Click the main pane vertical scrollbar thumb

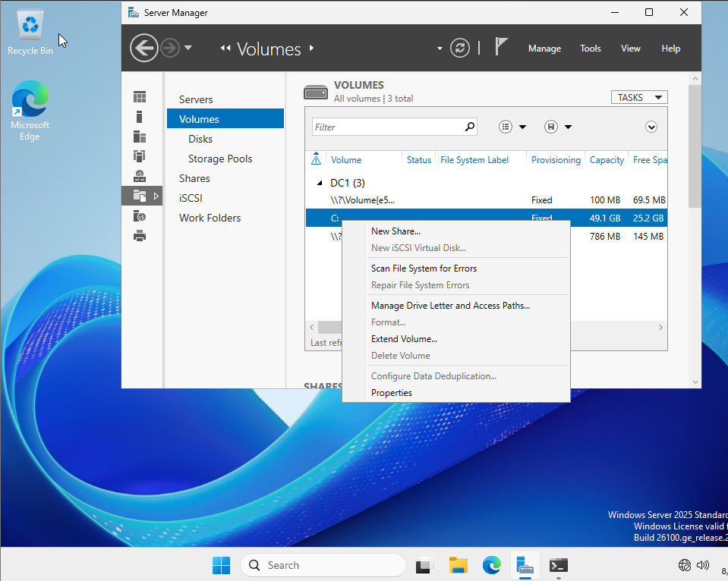click(695, 146)
